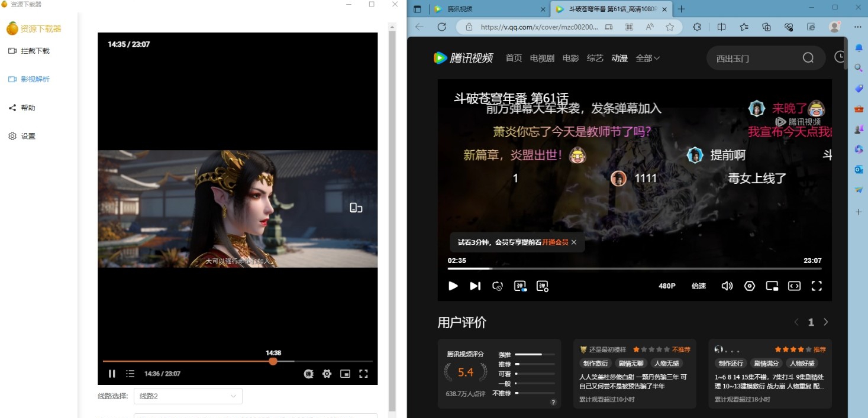The height and width of the screenshot is (418, 868).
Task: Open watch history clock icon
Action: [x=840, y=57]
